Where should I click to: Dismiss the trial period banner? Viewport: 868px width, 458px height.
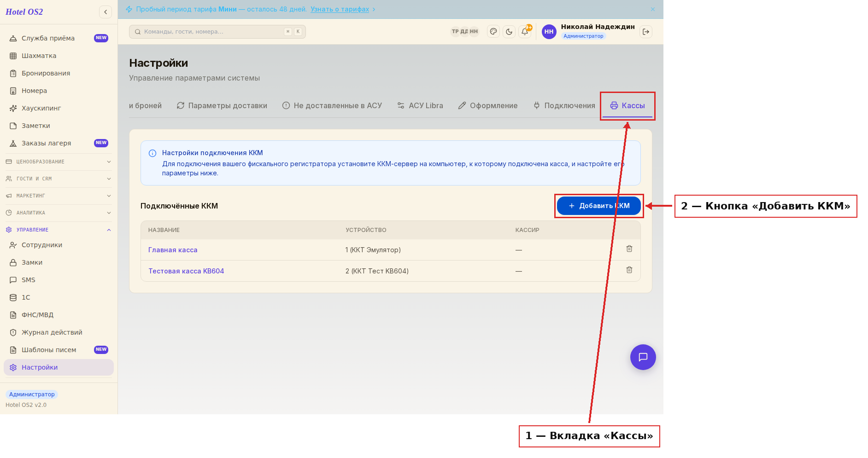[652, 9]
